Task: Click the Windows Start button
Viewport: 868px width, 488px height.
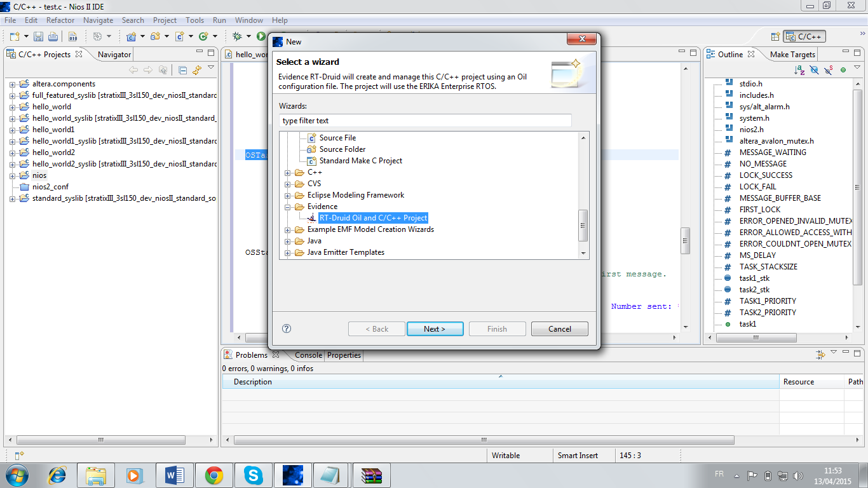Action: pyautogui.click(x=17, y=475)
